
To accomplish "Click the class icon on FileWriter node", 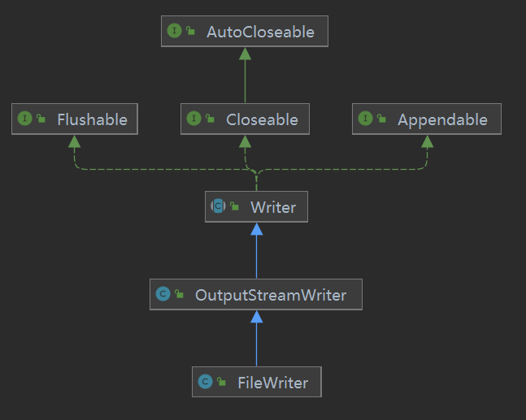I will point(206,382).
